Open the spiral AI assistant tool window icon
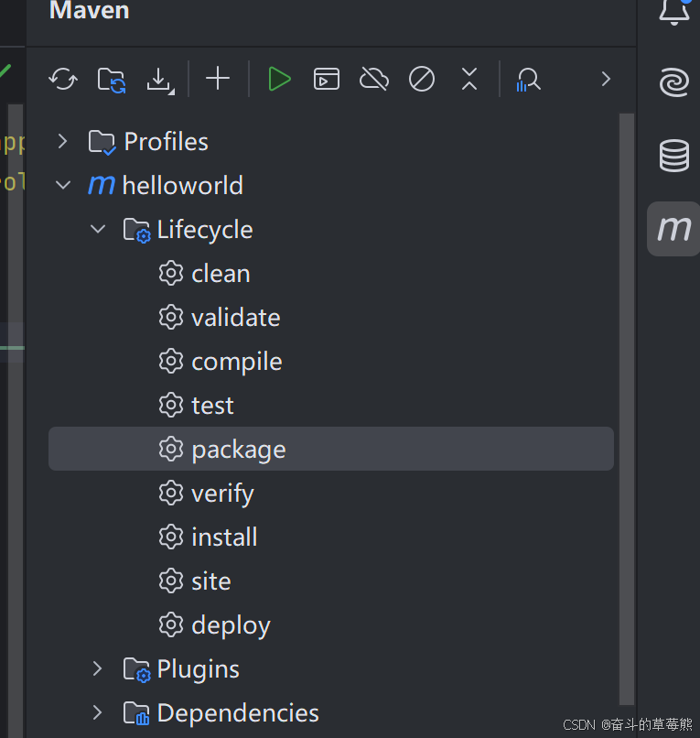Image resolution: width=700 pixels, height=738 pixels. pos(674,82)
